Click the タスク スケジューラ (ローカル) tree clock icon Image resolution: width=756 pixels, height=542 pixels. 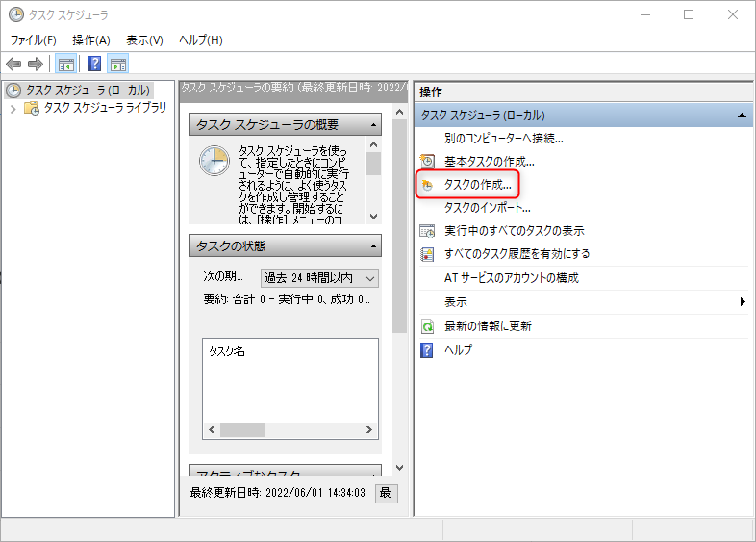[13, 90]
